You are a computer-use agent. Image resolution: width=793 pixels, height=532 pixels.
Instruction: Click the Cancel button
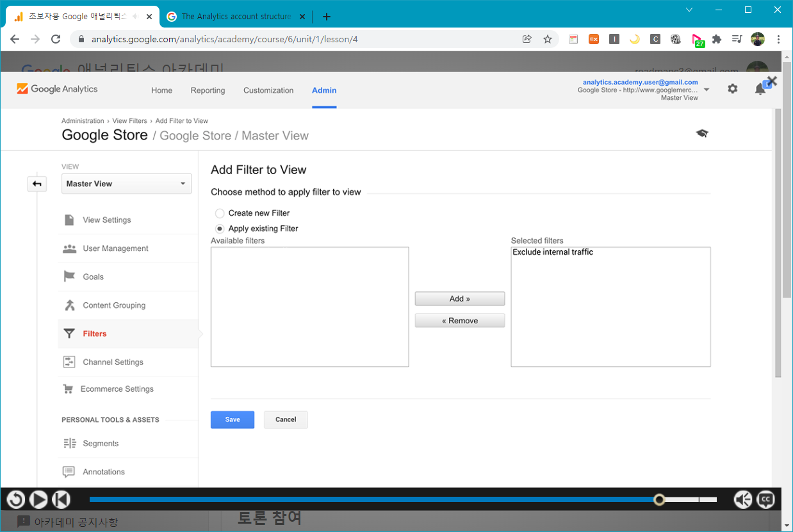coord(286,419)
